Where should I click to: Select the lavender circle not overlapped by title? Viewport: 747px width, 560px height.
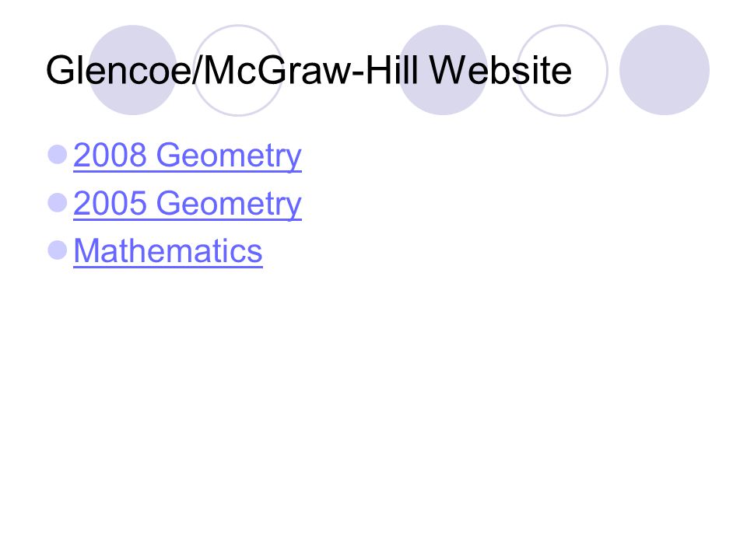pyautogui.click(x=665, y=70)
